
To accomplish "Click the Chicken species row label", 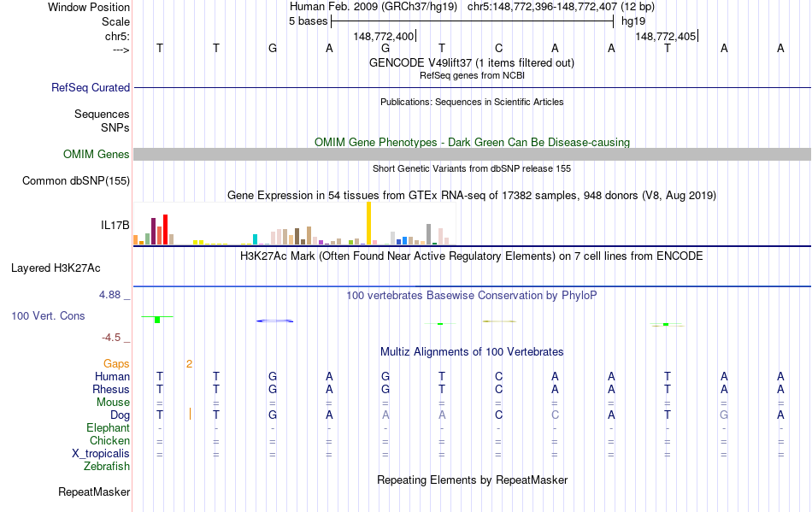I will [109, 440].
